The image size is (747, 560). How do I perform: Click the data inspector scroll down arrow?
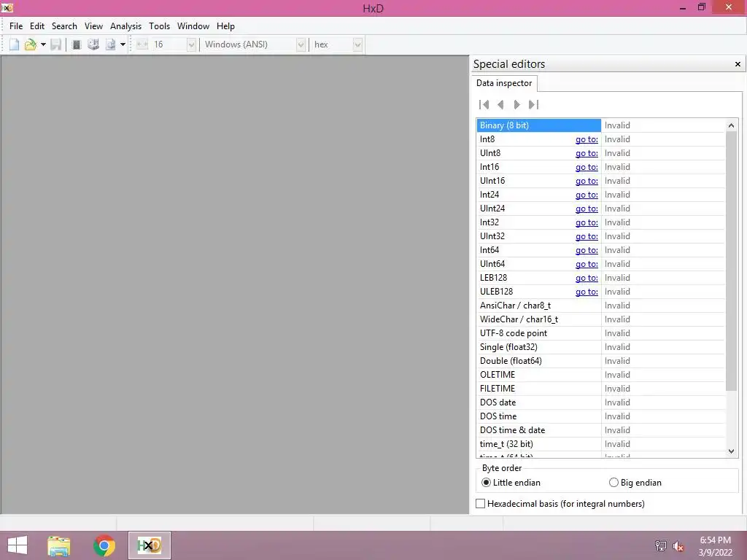pyautogui.click(x=731, y=451)
